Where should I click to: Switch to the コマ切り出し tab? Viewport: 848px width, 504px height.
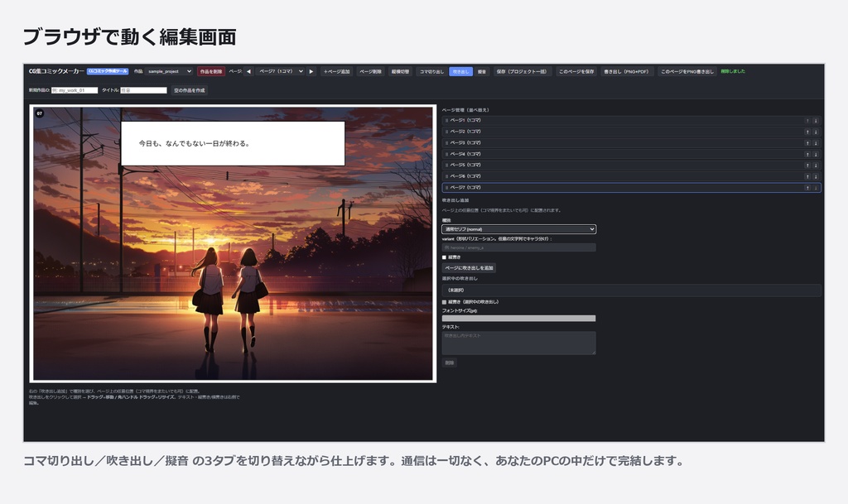pos(431,71)
